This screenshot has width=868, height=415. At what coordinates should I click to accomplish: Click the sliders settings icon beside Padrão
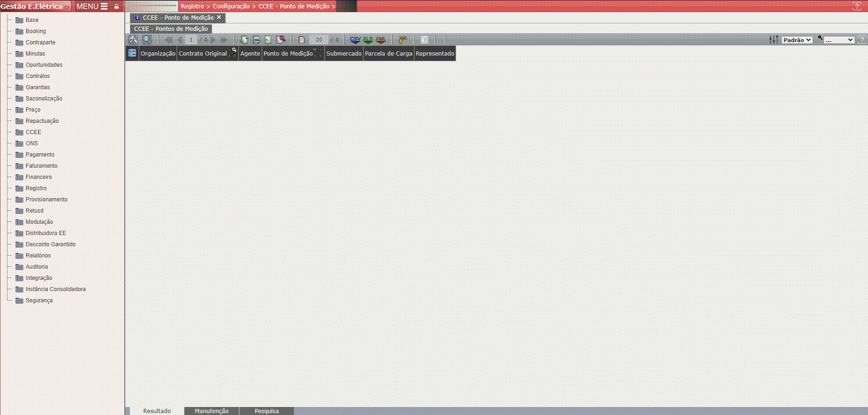pyautogui.click(x=774, y=40)
